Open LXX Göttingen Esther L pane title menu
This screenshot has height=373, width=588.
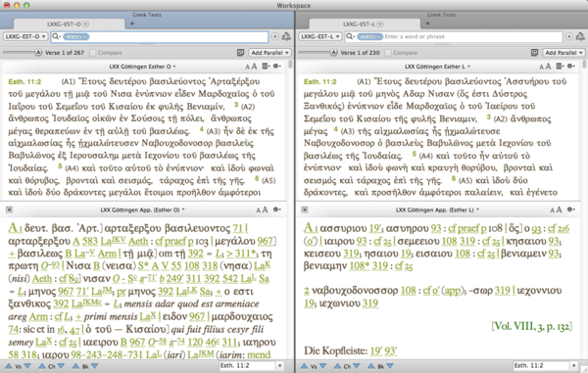click(x=436, y=67)
